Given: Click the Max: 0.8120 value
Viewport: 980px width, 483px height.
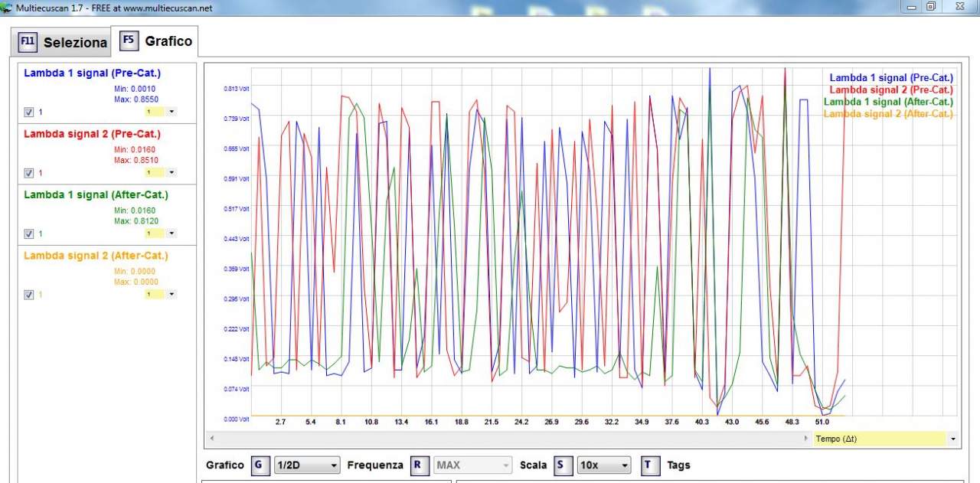Looking at the screenshot, I should point(136,221).
